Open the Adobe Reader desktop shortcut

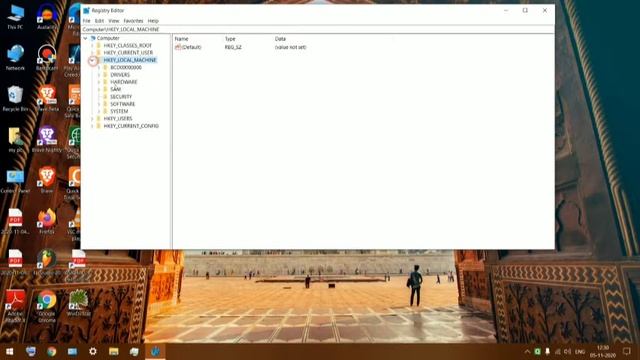pos(15,306)
